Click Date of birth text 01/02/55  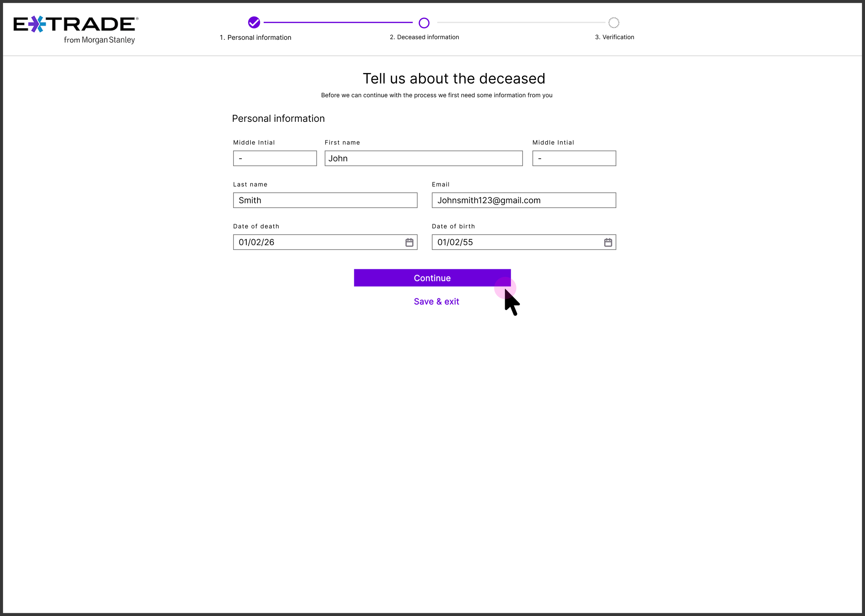coord(455,242)
